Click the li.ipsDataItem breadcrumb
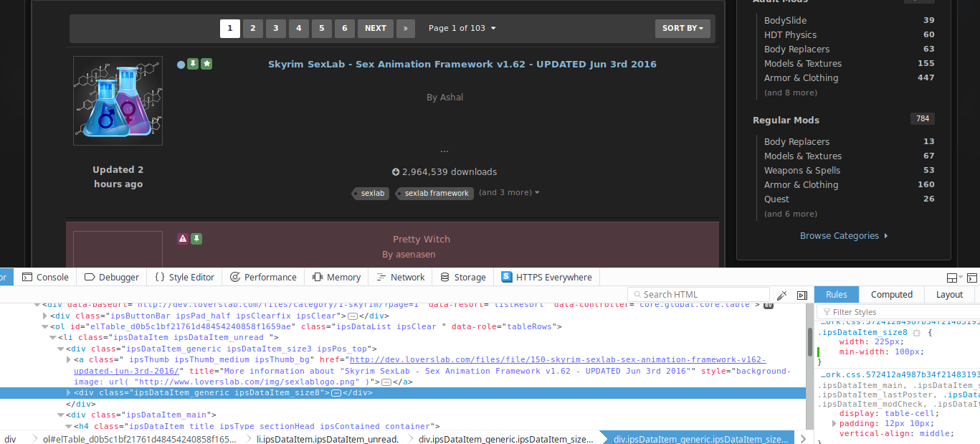The height and width of the screenshot is (444, 980). [329, 439]
